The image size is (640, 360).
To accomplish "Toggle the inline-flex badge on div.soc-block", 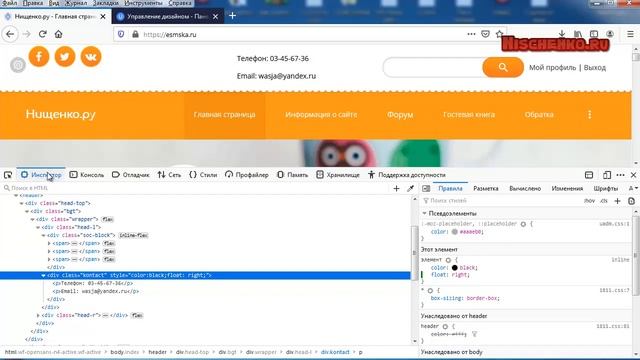I will click(133, 235).
